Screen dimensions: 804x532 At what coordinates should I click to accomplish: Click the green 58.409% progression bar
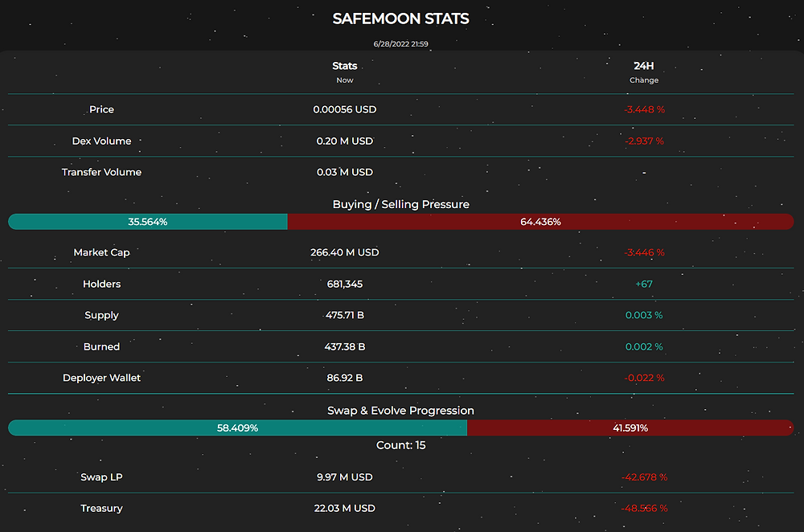point(237,428)
